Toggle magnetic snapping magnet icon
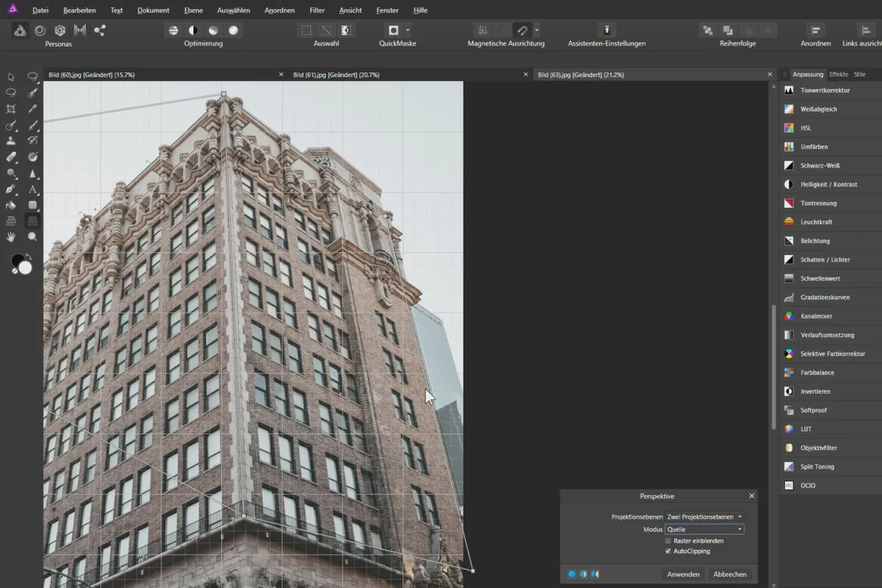Image resolution: width=882 pixels, height=588 pixels. (x=522, y=30)
